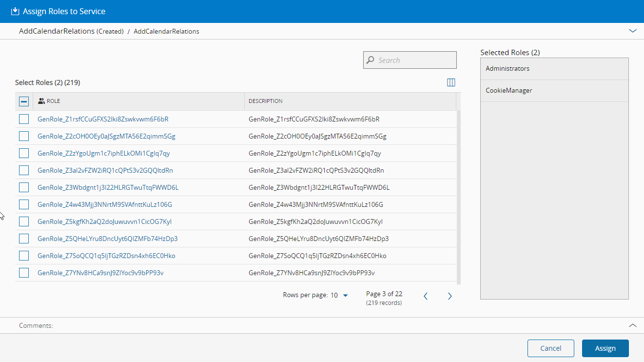Tick the GenRole_Z7YNv8HCa9snJ9ZIYoc9v9bPP93v row checkbox
This screenshot has height=362, width=644.
tap(24, 273)
